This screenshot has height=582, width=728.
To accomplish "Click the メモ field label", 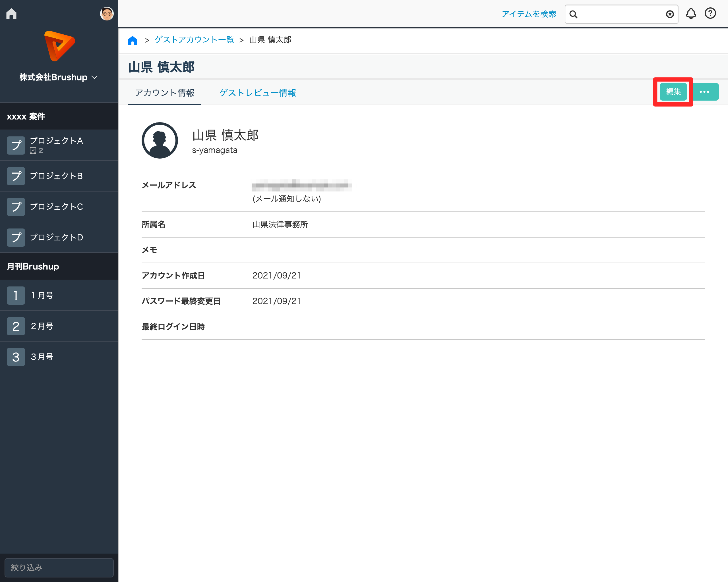I will click(149, 250).
